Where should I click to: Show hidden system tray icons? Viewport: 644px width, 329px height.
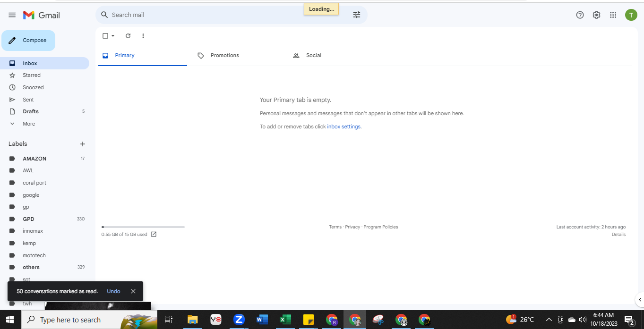point(549,320)
